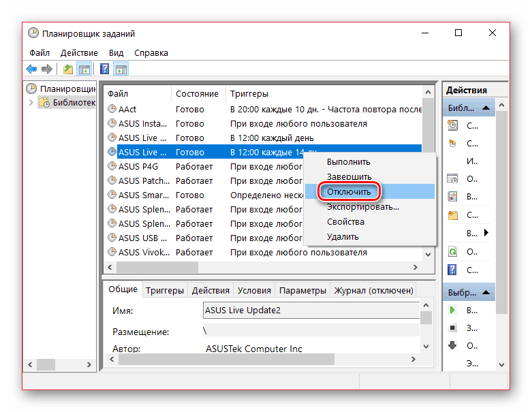Open Help via blue question toolbar icon

pyautogui.click(x=104, y=69)
